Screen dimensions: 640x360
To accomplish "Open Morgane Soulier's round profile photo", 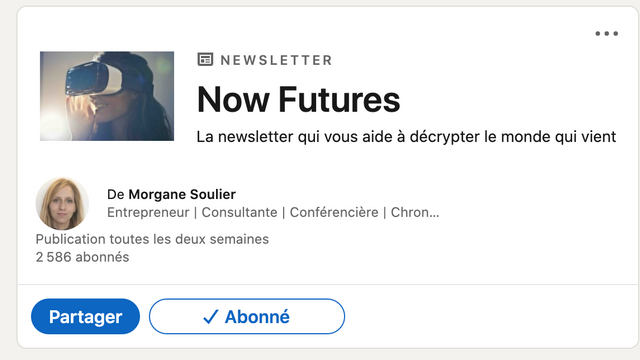I will pyautogui.click(x=62, y=204).
